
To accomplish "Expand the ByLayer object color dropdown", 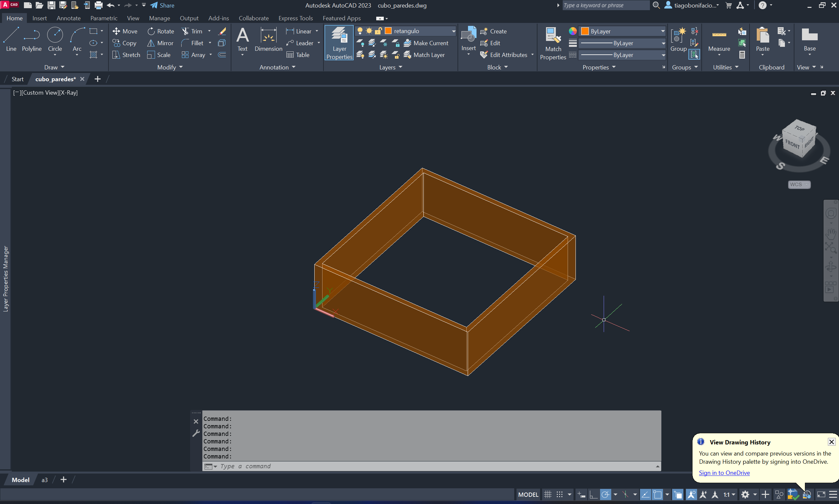I will click(662, 31).
